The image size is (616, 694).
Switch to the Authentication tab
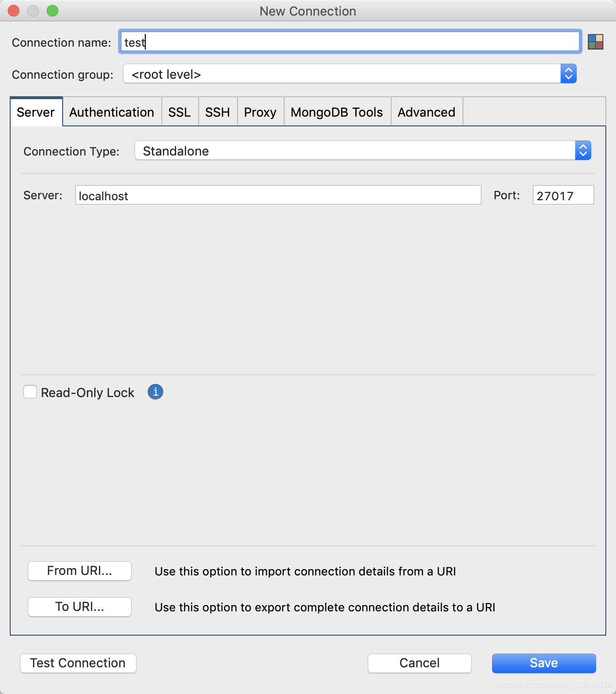click(x=111, y=112)
